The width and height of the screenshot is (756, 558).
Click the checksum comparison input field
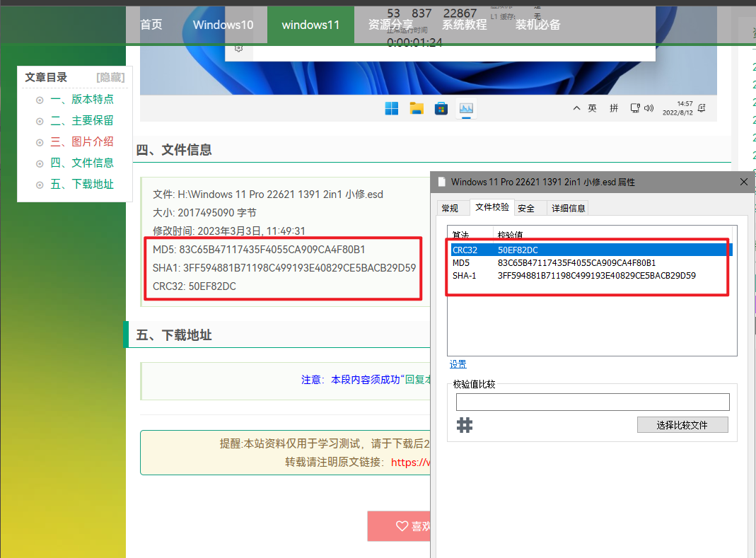593,402
